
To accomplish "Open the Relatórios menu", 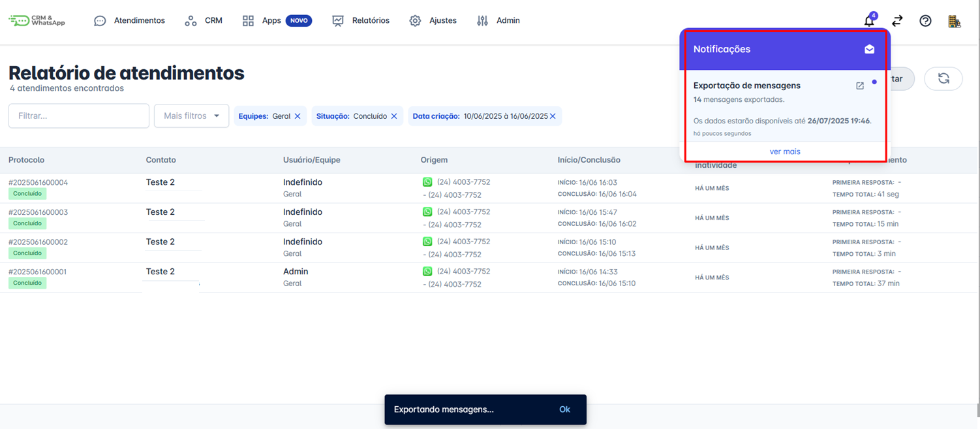I will [361, 21].
